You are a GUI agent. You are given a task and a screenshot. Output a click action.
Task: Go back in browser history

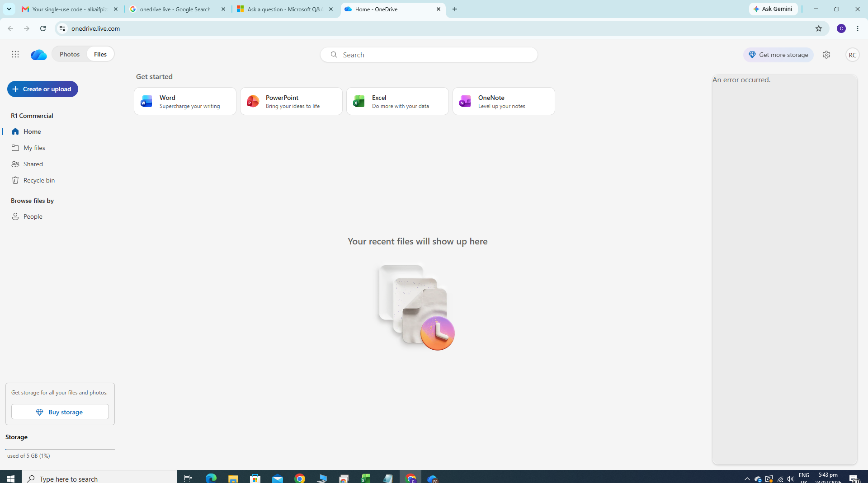[x=10, y=28]
